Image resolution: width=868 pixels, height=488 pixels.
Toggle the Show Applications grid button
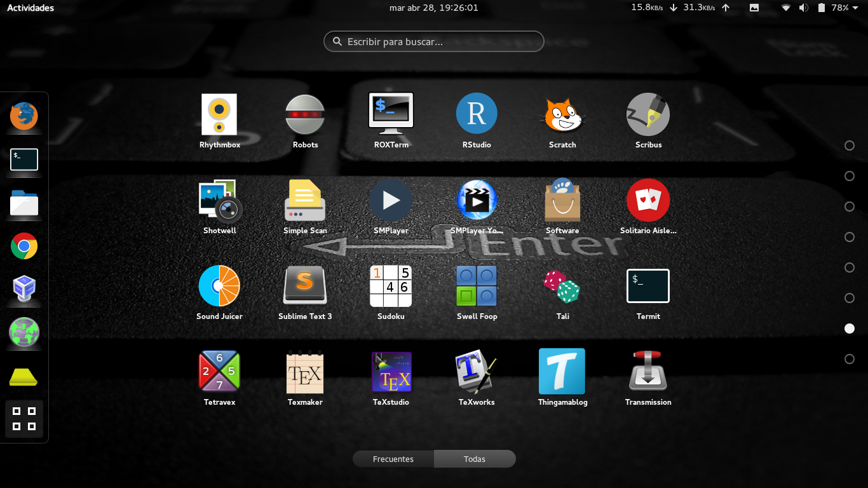(x=24, y=419)
